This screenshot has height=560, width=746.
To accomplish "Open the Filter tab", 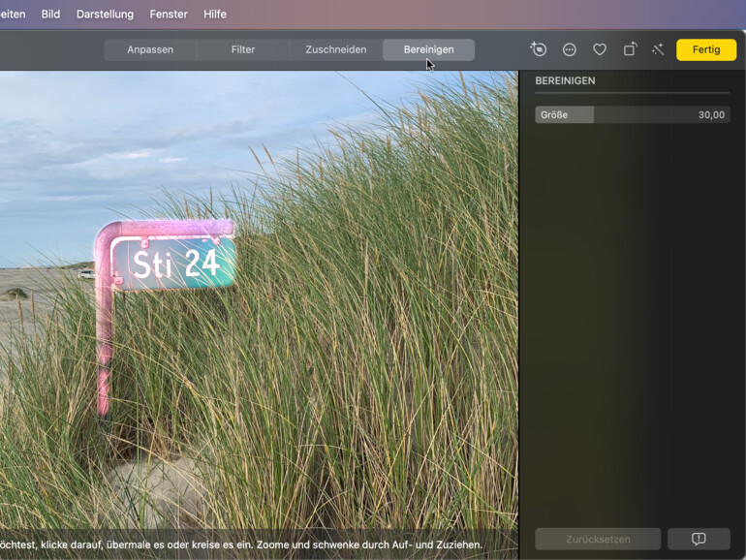I will click(x=242, y=49).
